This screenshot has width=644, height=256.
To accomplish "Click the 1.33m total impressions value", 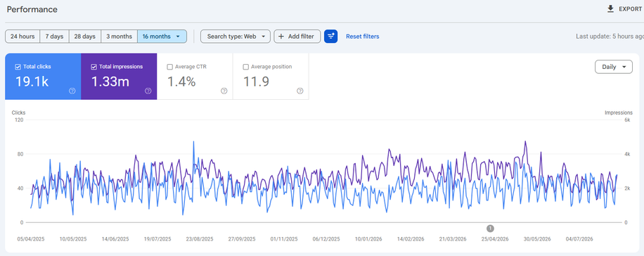I will (x=110, y=82).
